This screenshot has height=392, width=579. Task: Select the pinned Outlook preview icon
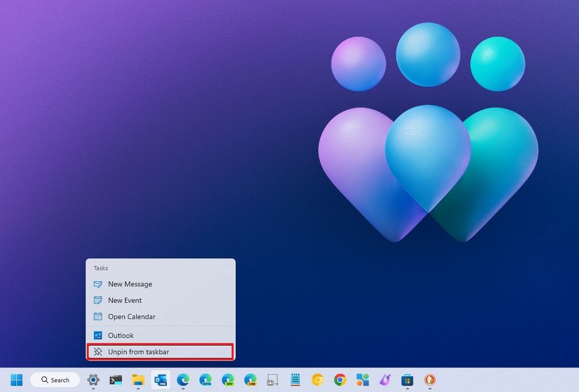tap(160, 380)
